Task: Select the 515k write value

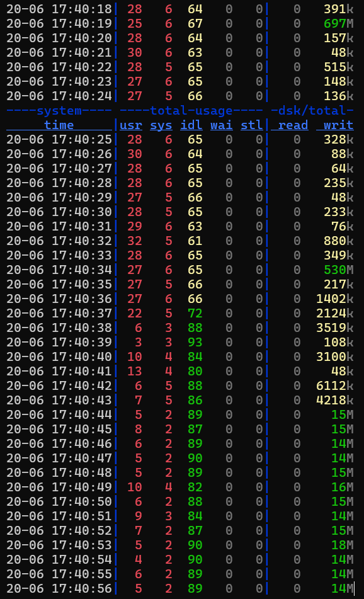Action: tap(338, 67)
